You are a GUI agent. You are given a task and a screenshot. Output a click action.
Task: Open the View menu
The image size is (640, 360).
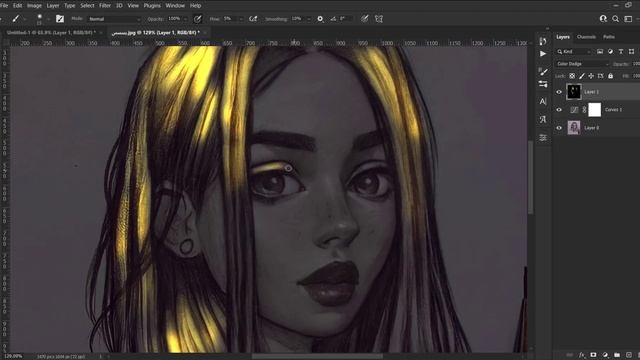(x=133, y=6)
